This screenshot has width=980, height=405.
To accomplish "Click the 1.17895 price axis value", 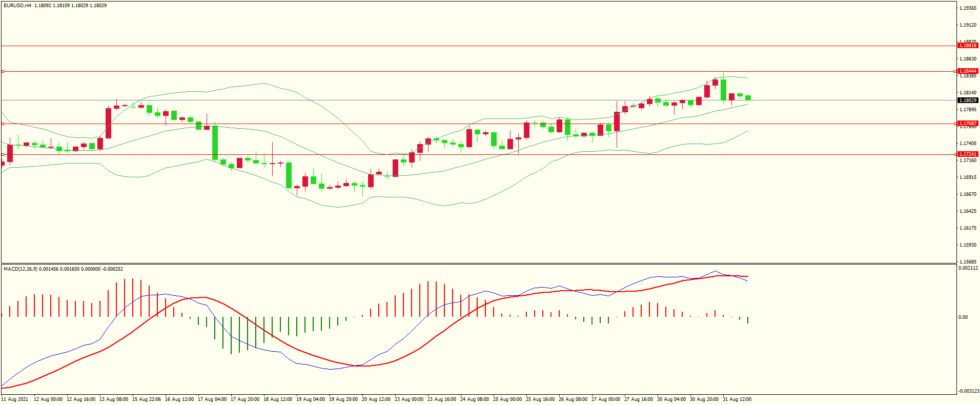I will click(x=968, y=110).
